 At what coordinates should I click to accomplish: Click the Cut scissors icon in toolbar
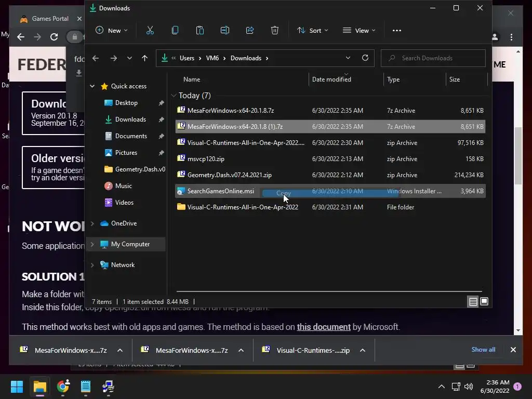coord(150,31)
